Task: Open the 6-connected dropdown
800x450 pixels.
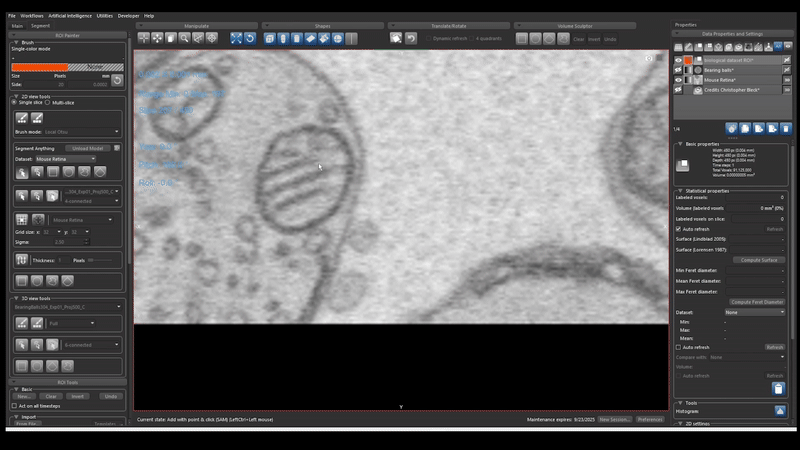Action: point(91,345)
